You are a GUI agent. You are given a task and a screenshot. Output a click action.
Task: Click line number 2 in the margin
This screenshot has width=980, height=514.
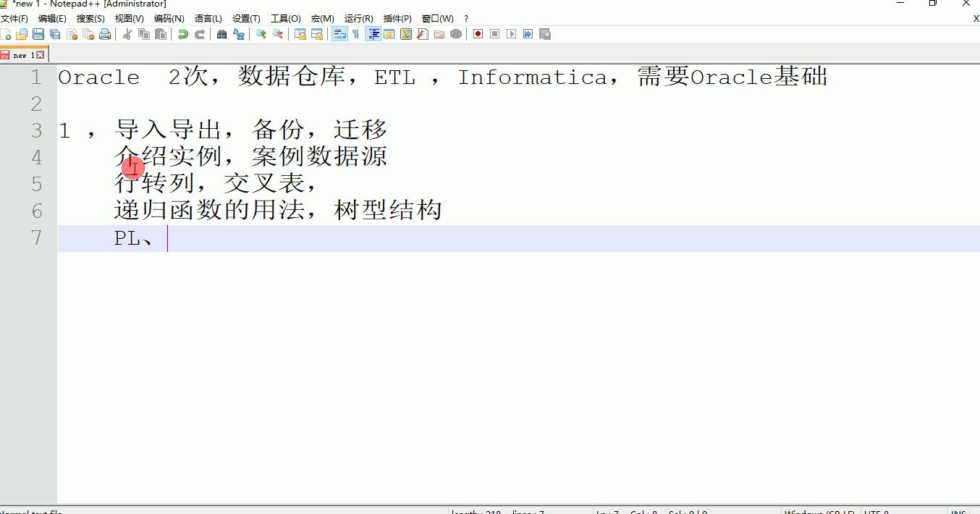36,104
